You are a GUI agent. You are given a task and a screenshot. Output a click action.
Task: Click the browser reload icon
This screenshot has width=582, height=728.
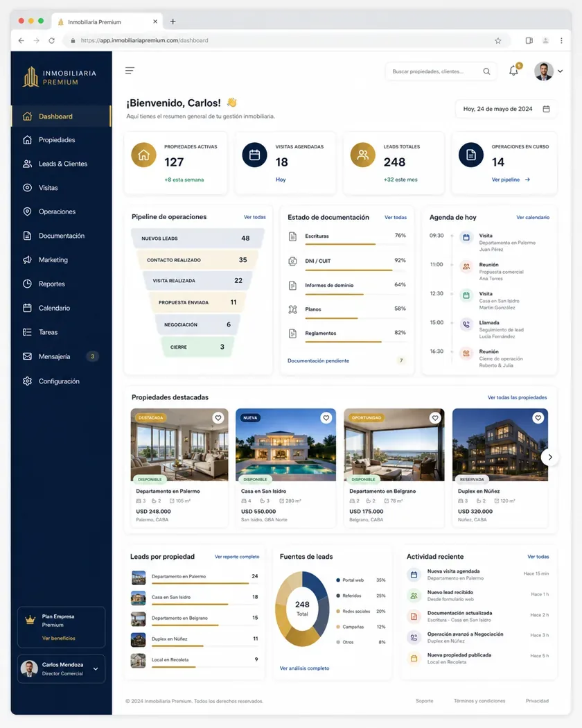[51, 41]
